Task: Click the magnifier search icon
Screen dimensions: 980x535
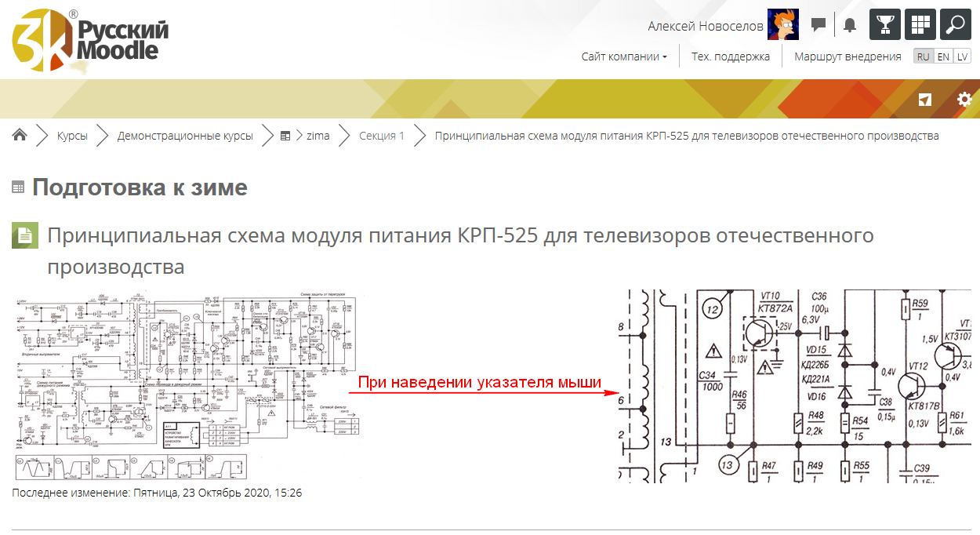Action: 955,25
